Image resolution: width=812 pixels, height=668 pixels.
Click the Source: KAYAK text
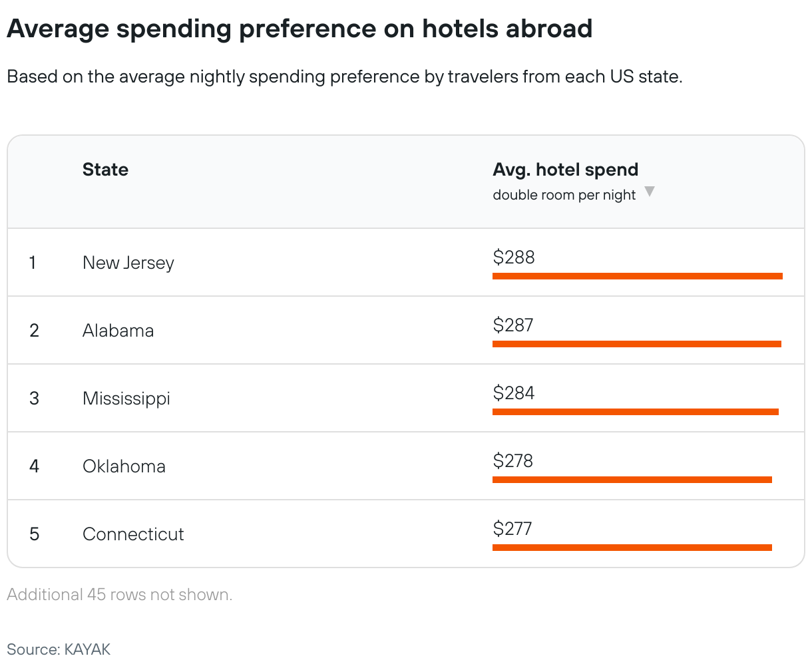(x=59, y=649)
